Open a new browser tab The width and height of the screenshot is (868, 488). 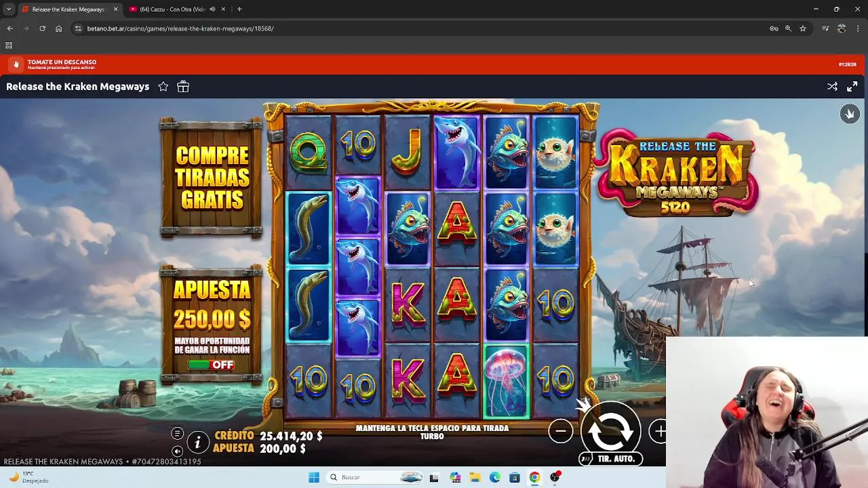239,9
